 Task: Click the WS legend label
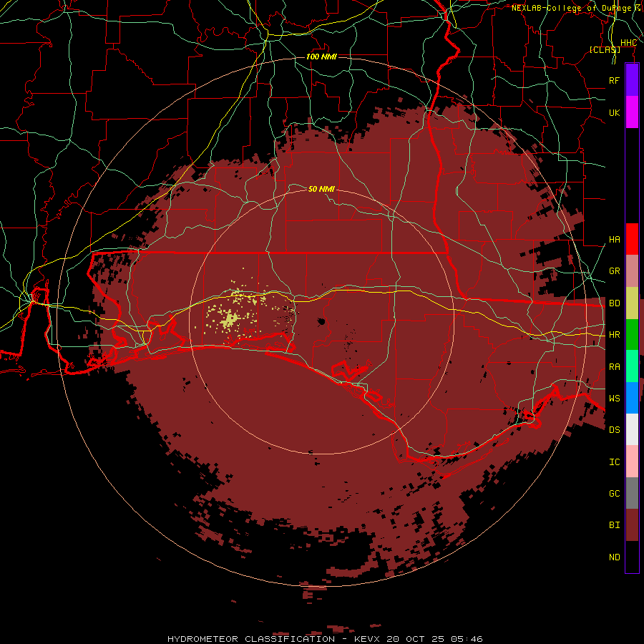click(615, 398)
